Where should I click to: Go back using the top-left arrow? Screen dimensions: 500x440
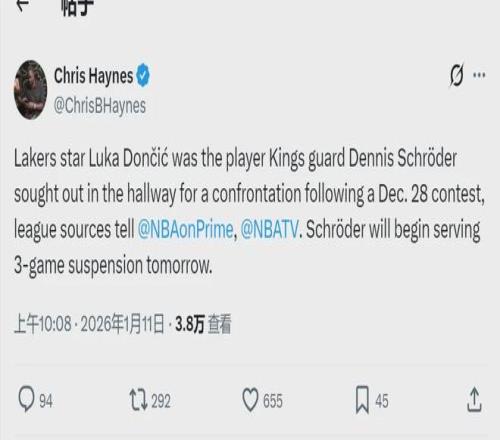[23, 4]
